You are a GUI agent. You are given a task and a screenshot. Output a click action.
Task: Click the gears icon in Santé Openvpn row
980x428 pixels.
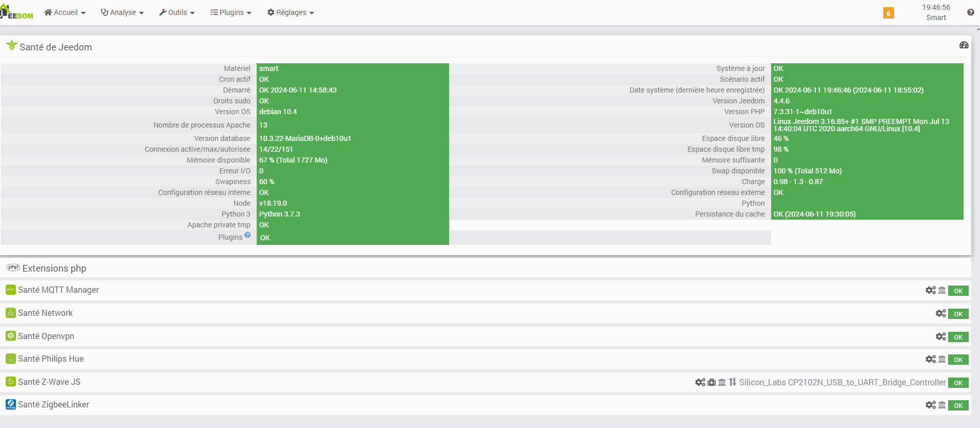(x=941, y=336)
